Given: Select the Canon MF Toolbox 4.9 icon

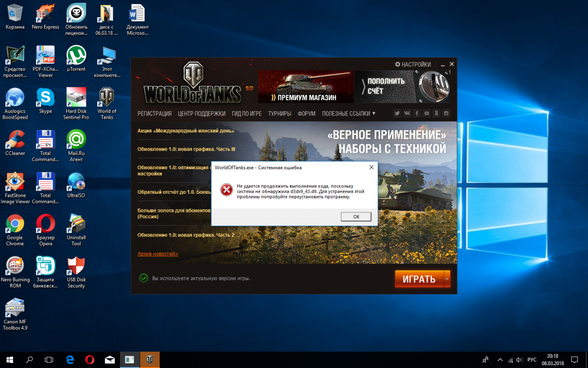Looking at the screenshot, I should pyautogui.click(x=15, y=315).
